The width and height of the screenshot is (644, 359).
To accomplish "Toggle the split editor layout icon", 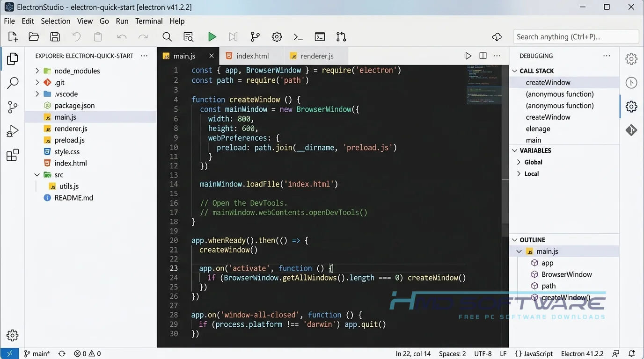I will point(483,56).
